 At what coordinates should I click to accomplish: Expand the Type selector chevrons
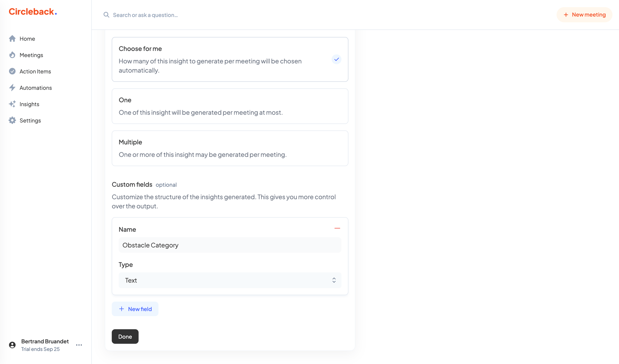(334, 280)
